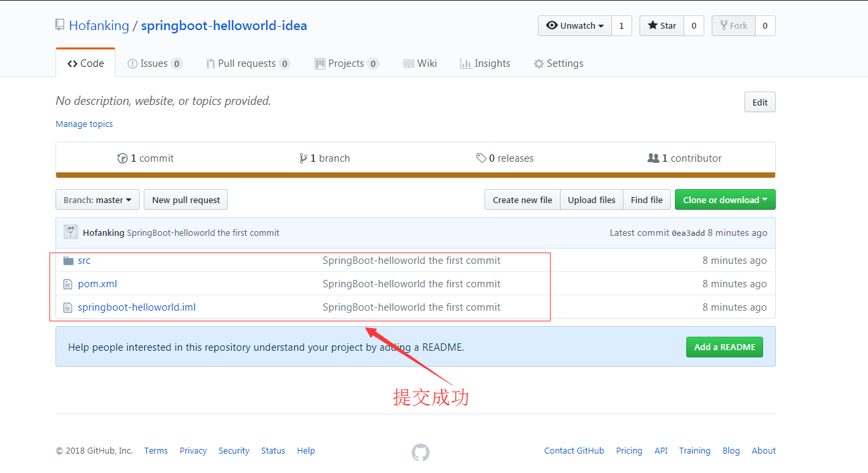Click the stargazers count 0
Screen dimensions: 868x473
pyautogui.click(x=694, y=25)
